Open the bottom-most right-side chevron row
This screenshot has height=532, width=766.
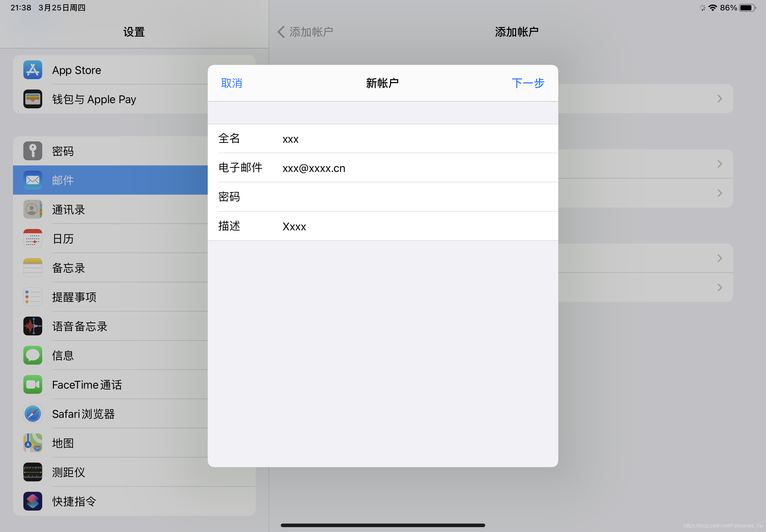tap(719, 287)
